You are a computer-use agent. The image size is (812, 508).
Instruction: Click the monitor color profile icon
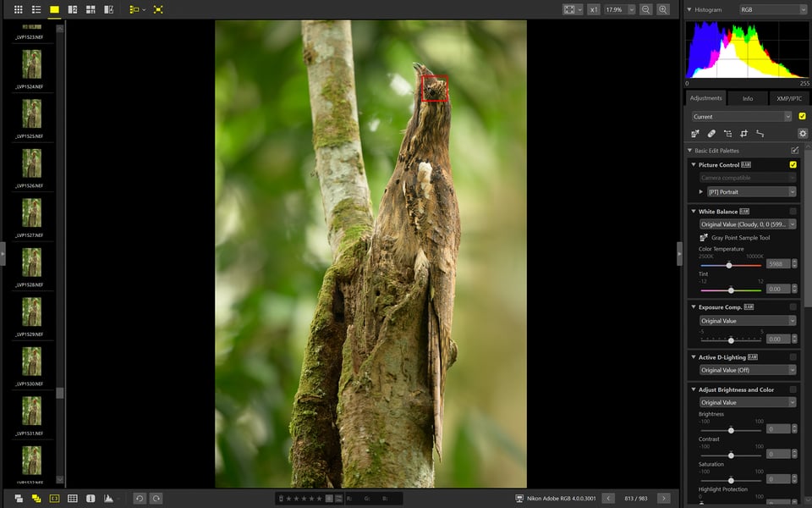tap(518, 498)
